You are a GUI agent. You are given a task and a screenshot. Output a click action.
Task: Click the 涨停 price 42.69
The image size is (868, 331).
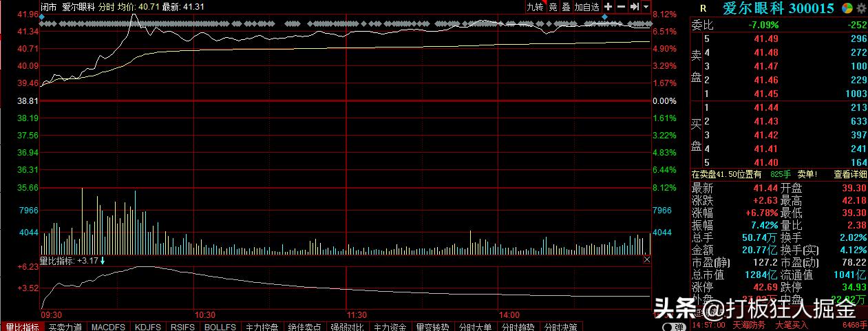click(765, 287)
